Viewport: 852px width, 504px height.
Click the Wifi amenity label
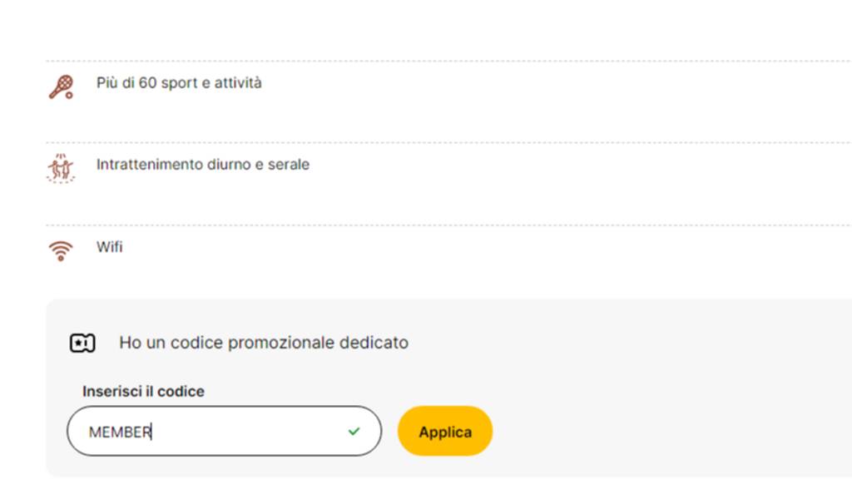(x=109, y=247)
